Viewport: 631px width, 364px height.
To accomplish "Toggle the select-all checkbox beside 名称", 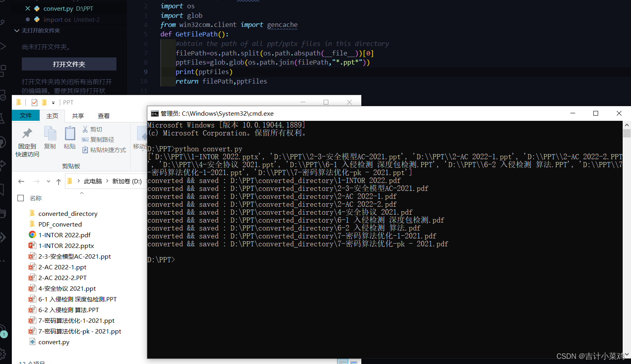I will pos(21,198).
